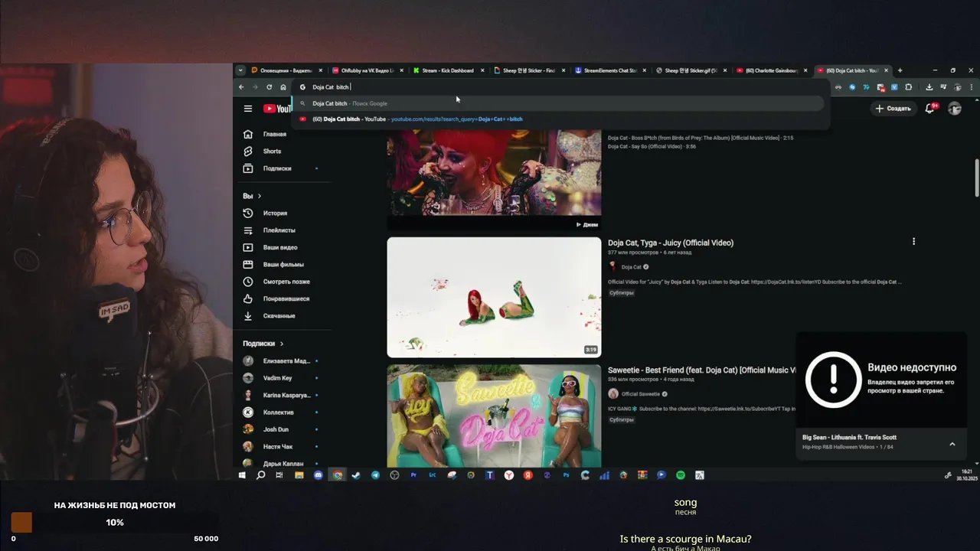Viewport: 980px width, 551px height.
Task: Open the browser extensions puzzle icon
Action: click(x=909, y=87)
